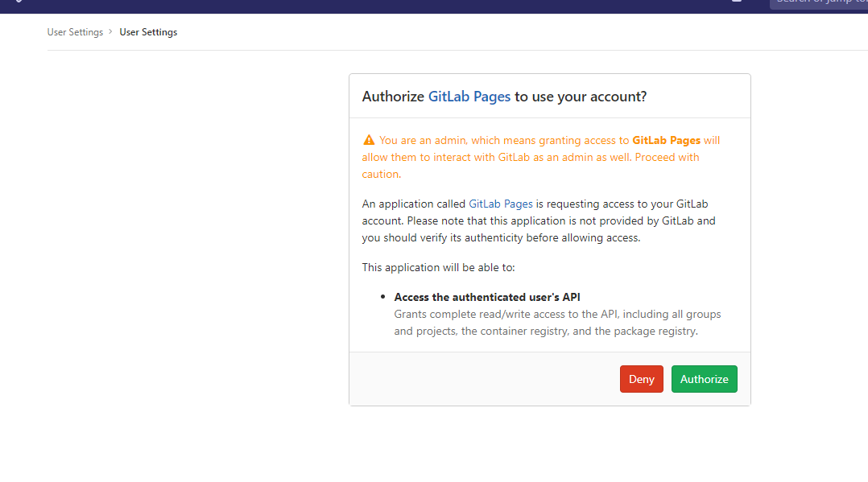Click the breadcrumb chevron separator
868x482 pixels.
(111, 32)
